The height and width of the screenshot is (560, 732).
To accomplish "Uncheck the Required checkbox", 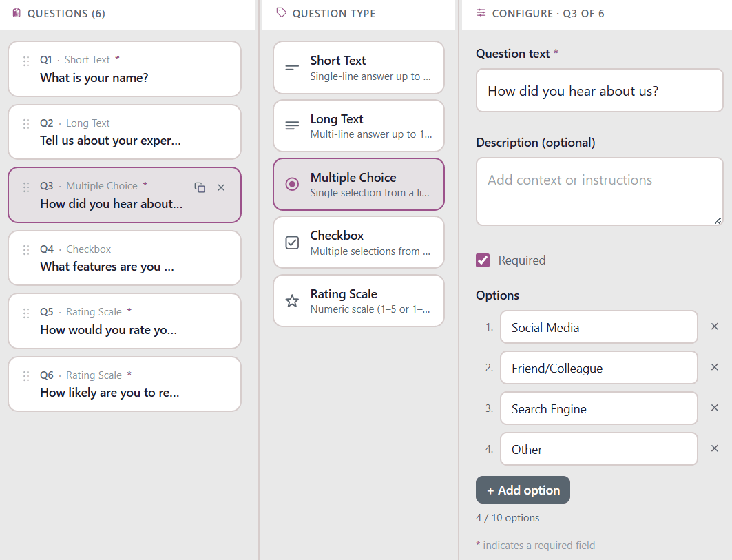I will click(483, 260).
